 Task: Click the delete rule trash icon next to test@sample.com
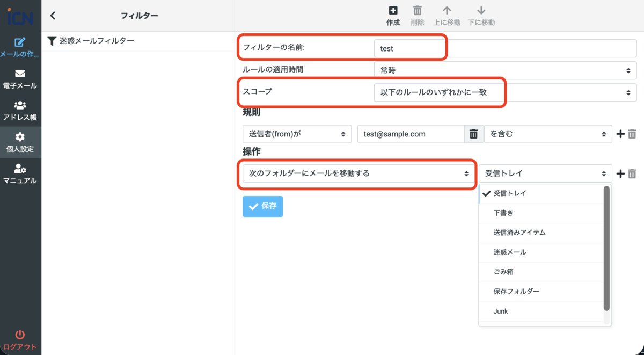[473, 134]
